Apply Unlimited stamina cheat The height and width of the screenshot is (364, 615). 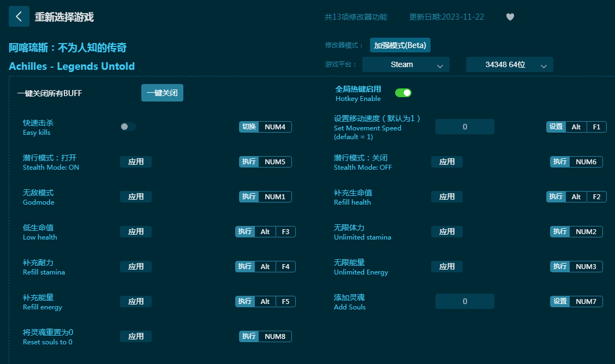click(447, 232)
